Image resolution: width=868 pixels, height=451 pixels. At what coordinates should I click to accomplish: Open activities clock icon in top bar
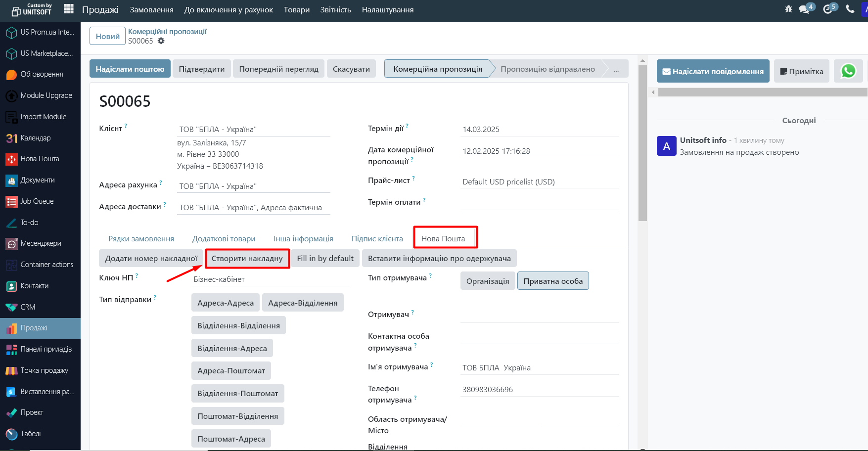828,9
